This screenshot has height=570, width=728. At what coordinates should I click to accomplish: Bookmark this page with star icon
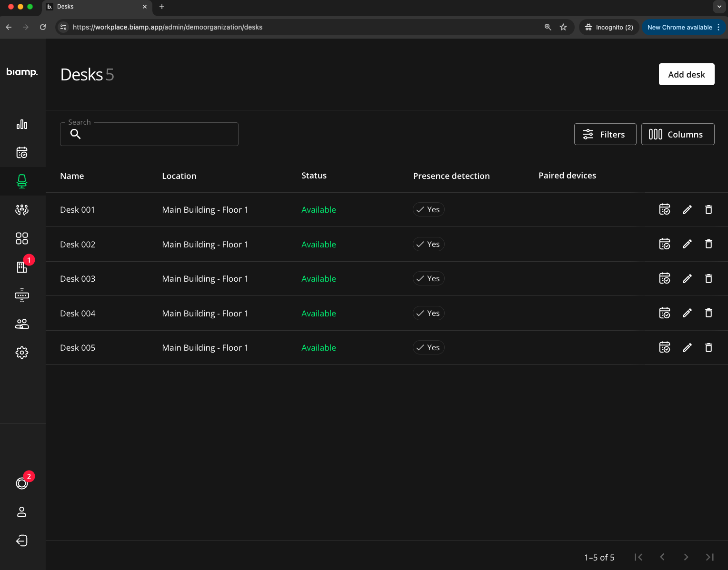pos(563,27)
